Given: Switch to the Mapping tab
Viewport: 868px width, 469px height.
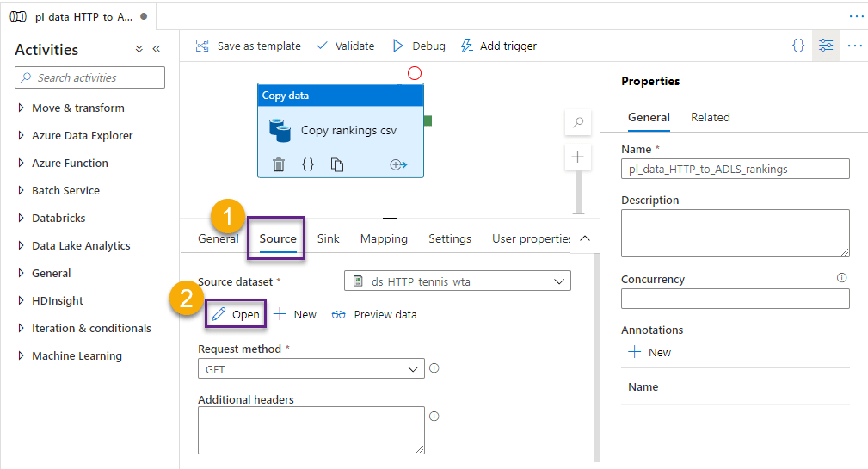Looking at the screenshot, I should (384, 238).
